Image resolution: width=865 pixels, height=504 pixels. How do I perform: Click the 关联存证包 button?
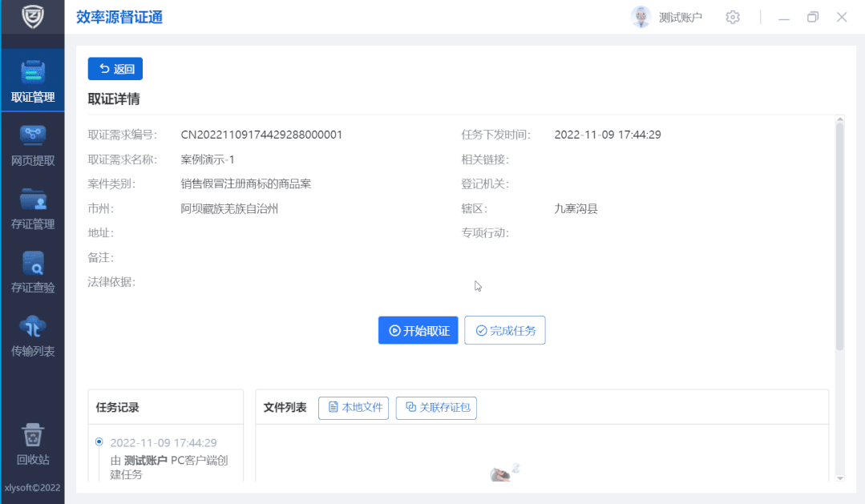436,407
